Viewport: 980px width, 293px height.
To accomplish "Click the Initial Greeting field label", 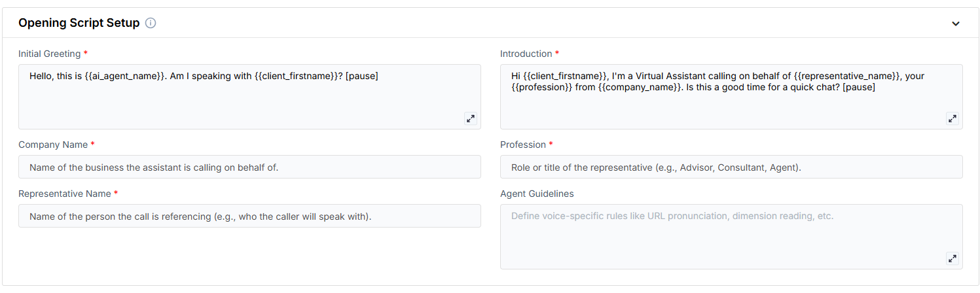I will tap(49, 54).
